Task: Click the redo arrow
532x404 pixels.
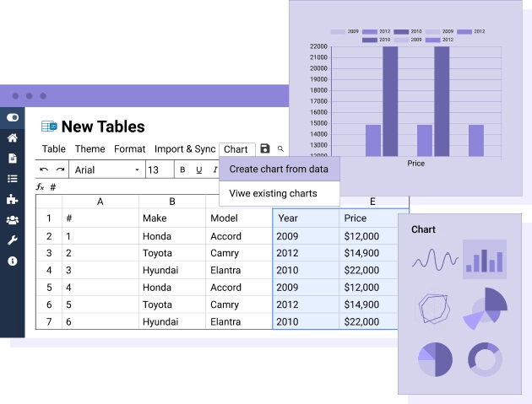Action: click(x=60, y=170)
